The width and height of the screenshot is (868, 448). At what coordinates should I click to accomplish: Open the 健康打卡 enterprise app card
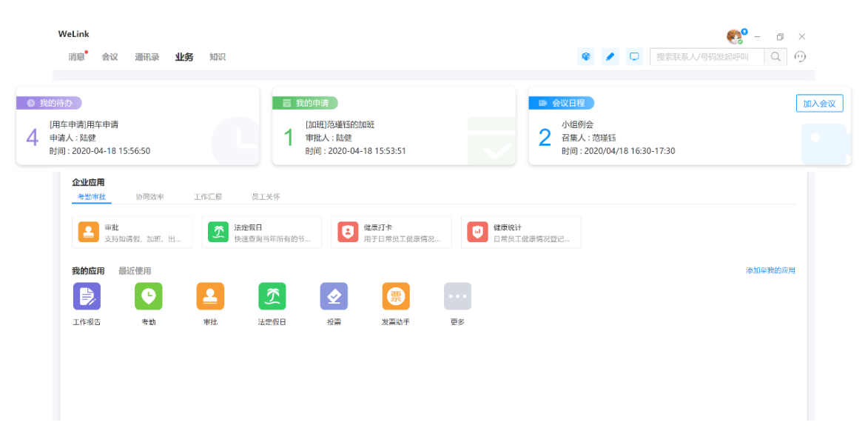(391, 233)
